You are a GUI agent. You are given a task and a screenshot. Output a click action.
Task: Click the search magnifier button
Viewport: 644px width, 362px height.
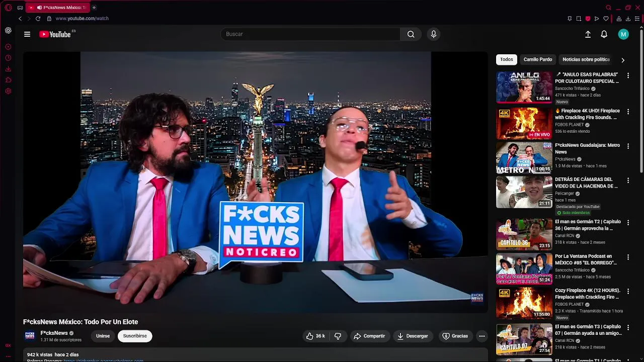click(411, 34)
